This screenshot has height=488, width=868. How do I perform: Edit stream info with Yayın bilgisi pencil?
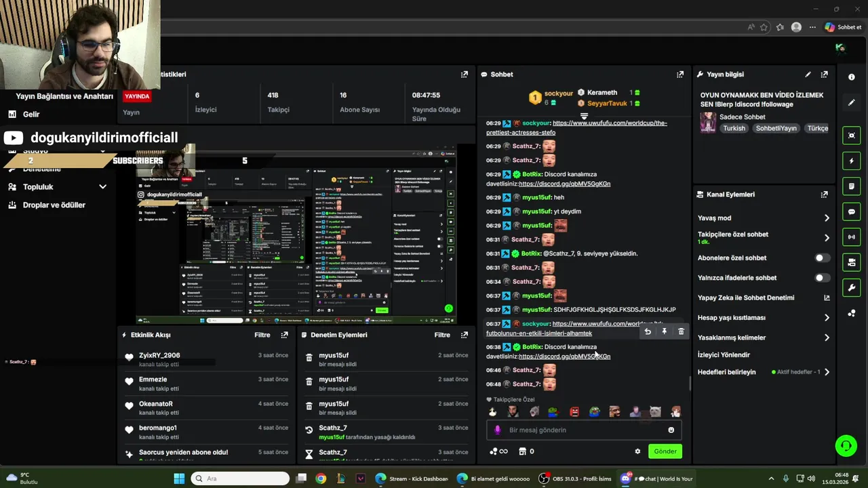(x=808, y=75)
